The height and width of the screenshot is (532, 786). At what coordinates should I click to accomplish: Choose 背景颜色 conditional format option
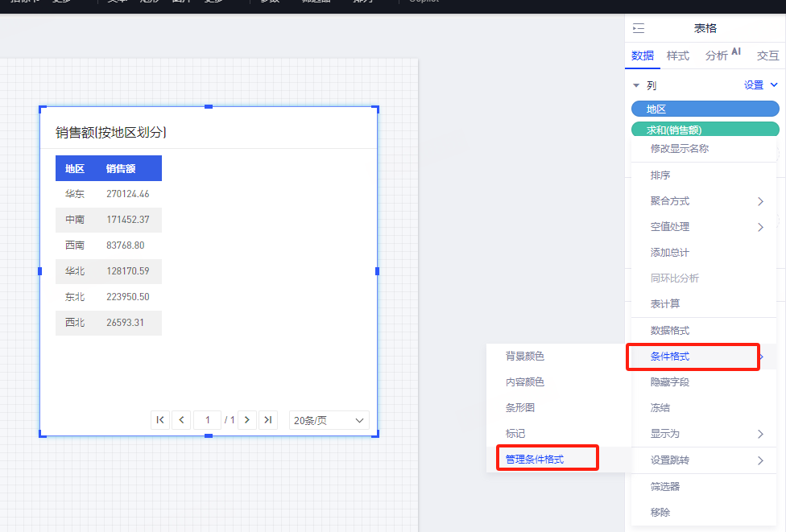coord(525,356)
